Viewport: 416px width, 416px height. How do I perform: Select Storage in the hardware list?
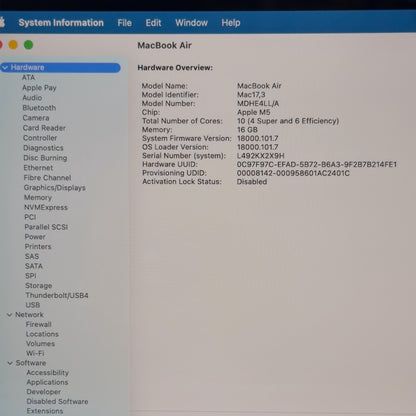point(39,286)
